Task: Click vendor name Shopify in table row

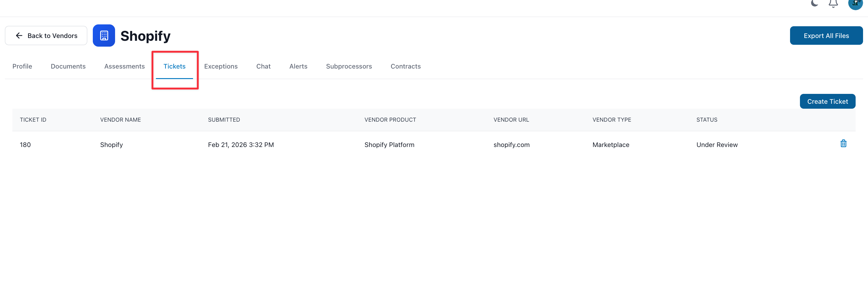Action: pyautogui.click(x=112, y=145)
